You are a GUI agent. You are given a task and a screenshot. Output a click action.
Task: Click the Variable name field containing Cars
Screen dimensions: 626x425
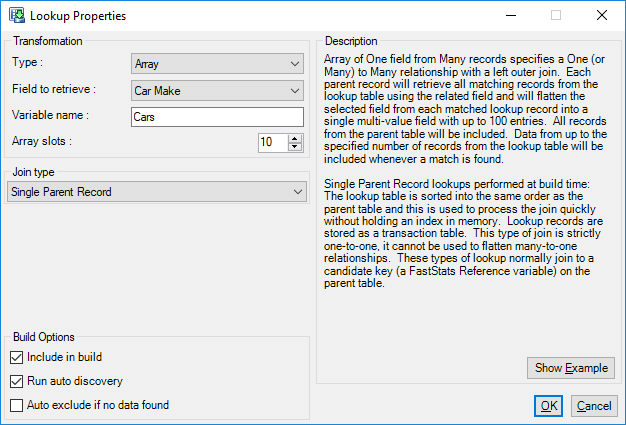[217, 117]
